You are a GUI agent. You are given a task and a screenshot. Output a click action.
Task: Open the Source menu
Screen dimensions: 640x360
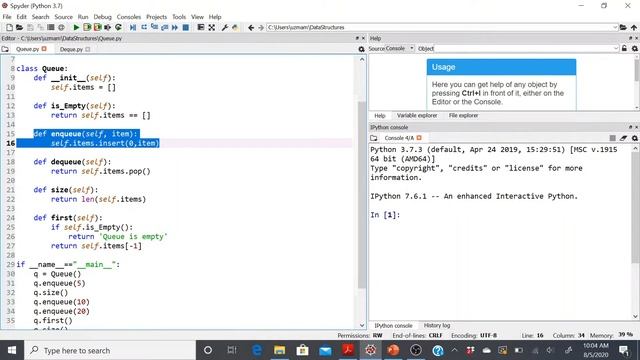63,17
